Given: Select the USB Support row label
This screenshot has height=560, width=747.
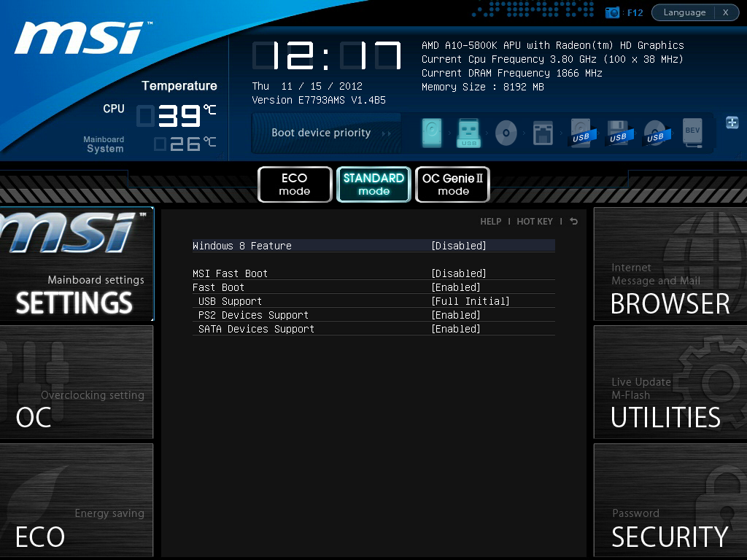Looking at the screenshot, I should pos(230,301).
